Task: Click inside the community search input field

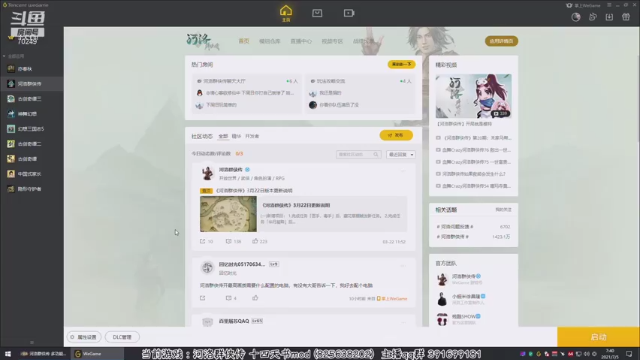Action: click(354, 154)
